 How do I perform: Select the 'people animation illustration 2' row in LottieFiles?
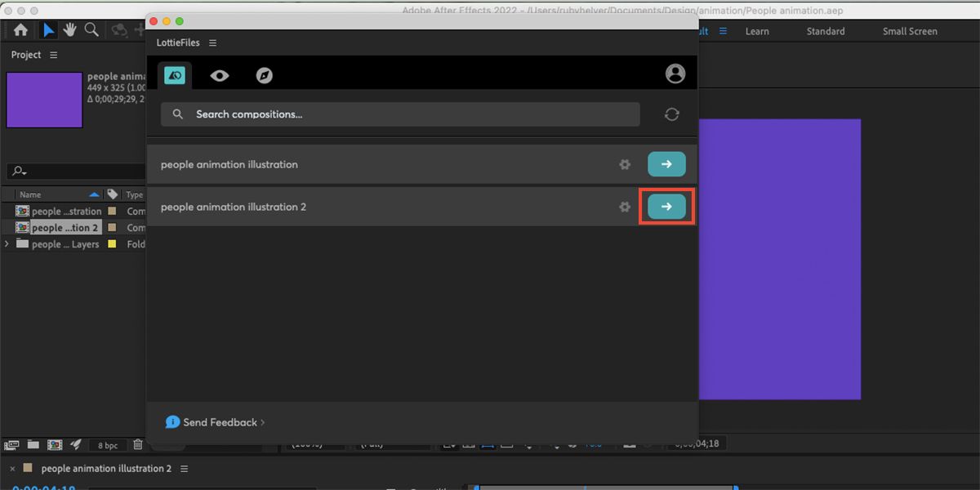pos(422,207)
